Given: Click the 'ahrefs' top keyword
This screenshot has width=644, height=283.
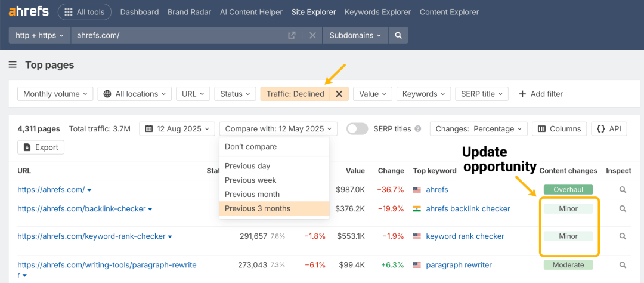Looking at the screenshot, I should coord(437,190).
